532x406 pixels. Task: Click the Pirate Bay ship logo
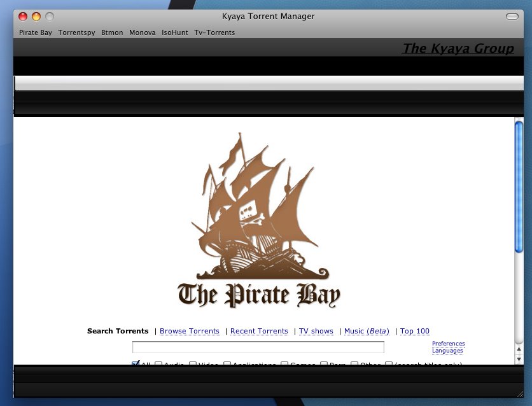click(x=260, y=220)
